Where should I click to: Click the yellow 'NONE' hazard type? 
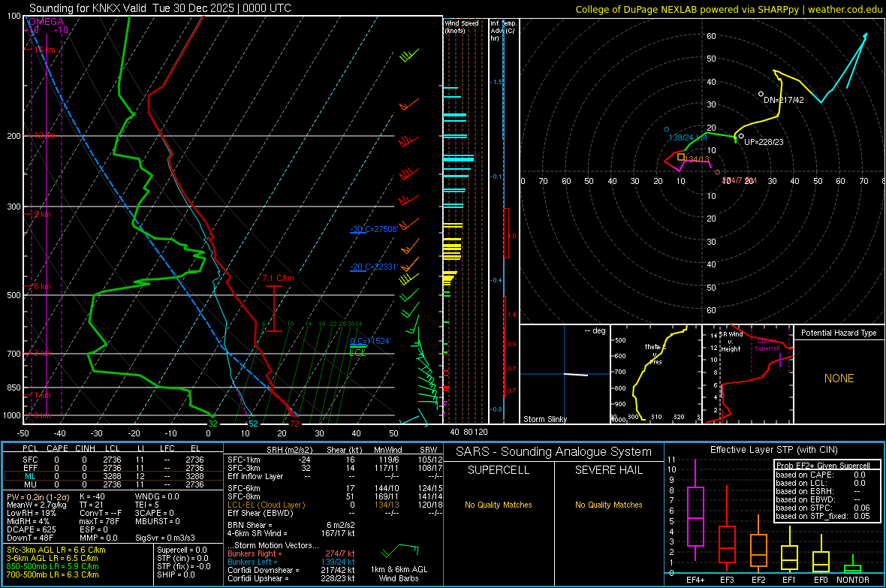tap(839, 378)
